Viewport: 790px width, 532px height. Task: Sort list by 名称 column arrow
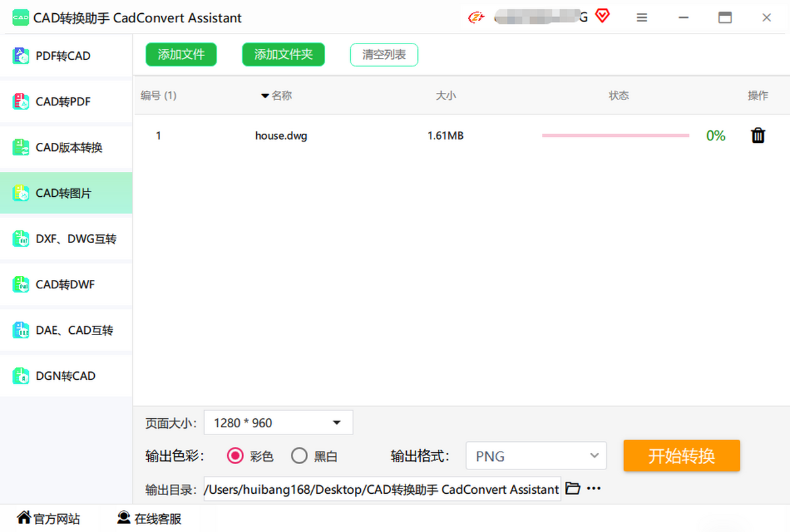click(x=265, y=96)
